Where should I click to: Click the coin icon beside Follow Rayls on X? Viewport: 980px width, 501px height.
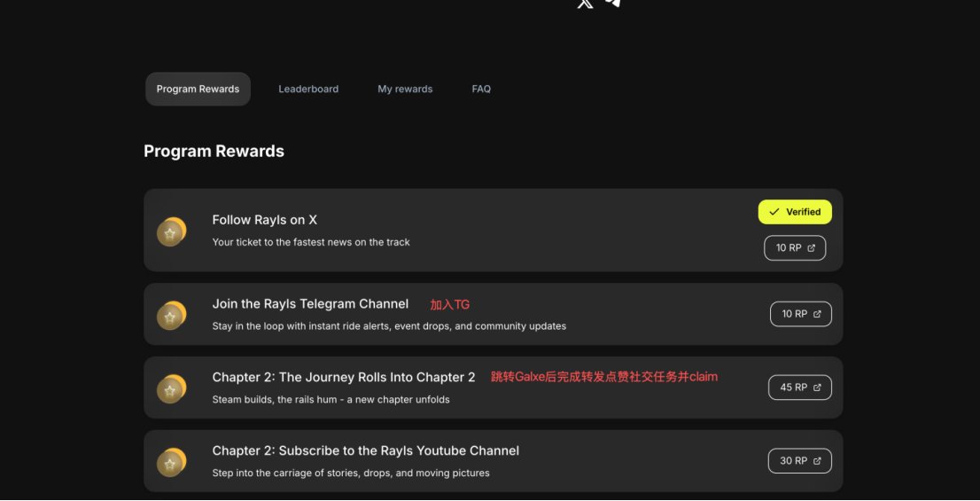171,232
